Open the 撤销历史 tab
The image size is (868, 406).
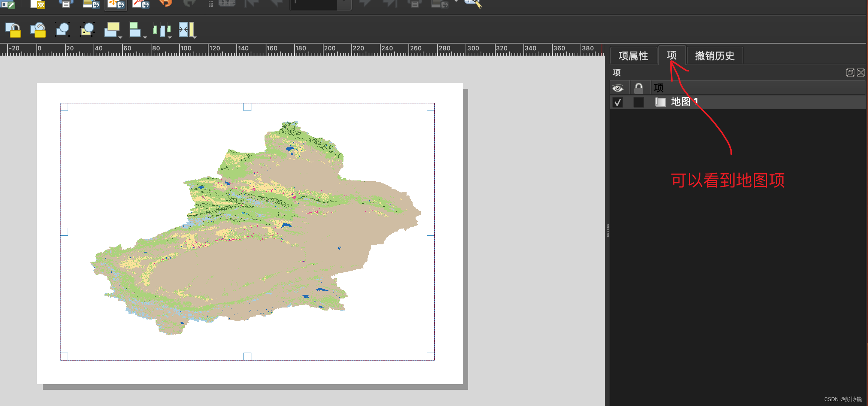[x=714, y=56]
